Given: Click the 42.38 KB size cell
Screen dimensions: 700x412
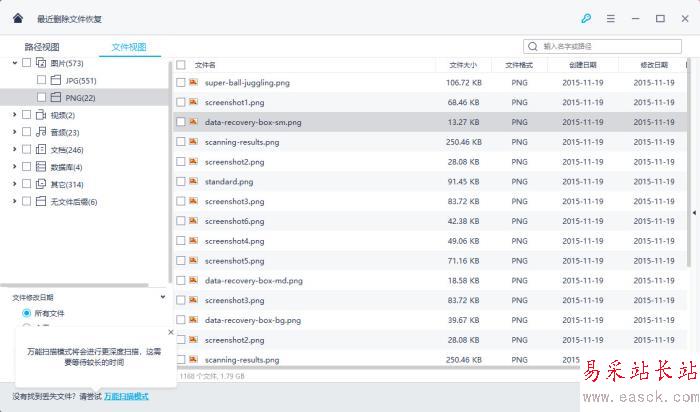Looking at the screenshot, I should click(463, 221).
